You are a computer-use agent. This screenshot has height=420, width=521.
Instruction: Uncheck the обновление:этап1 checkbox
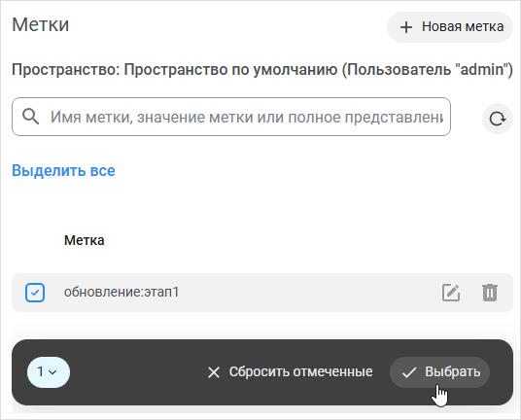tap(35, 293)
